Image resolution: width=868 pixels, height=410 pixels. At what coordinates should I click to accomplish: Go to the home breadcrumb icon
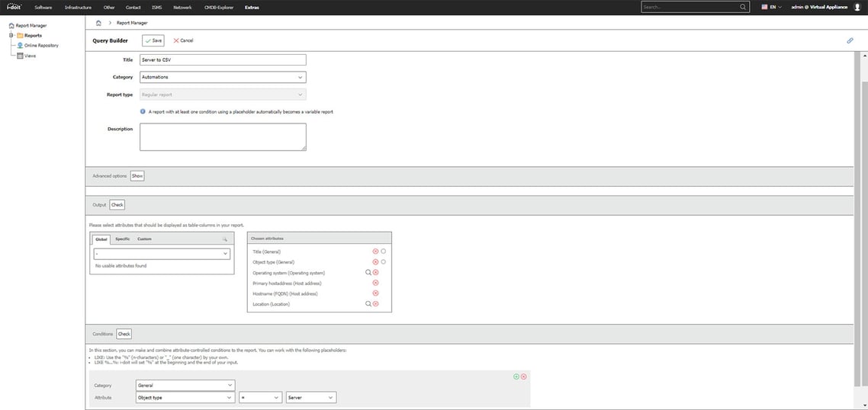(98, 23)
